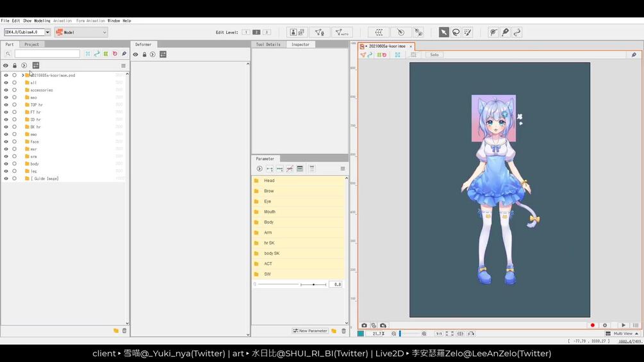The width and height of the screenshot is (644, 362).
Task: Hide the '[ Guide Image]' layer
Action: point(6,179)
